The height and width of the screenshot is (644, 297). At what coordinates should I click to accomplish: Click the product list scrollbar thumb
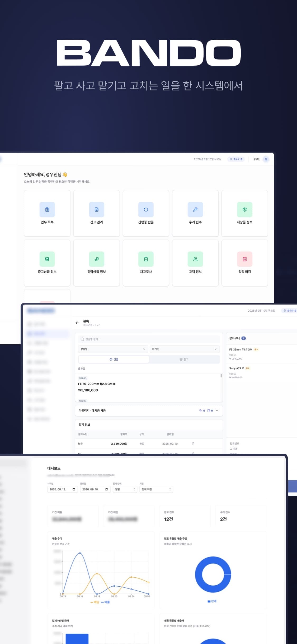221,375
